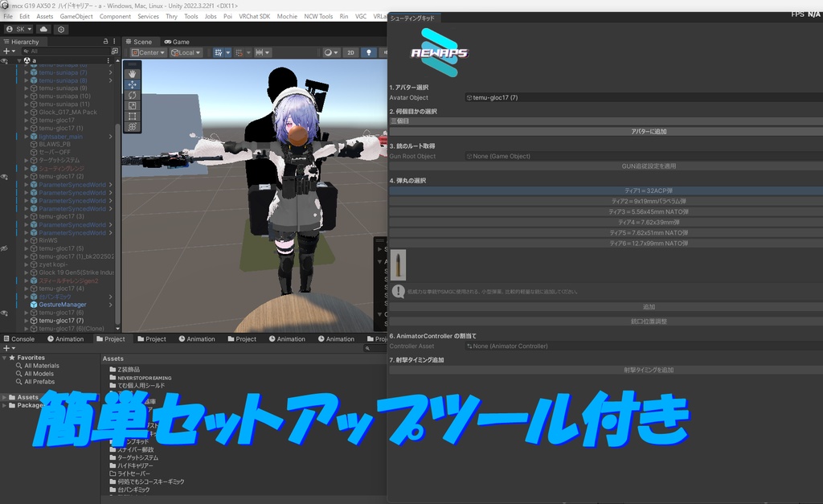
Task: Click the lock icon in the Hierarchy header
Action: 107,42
